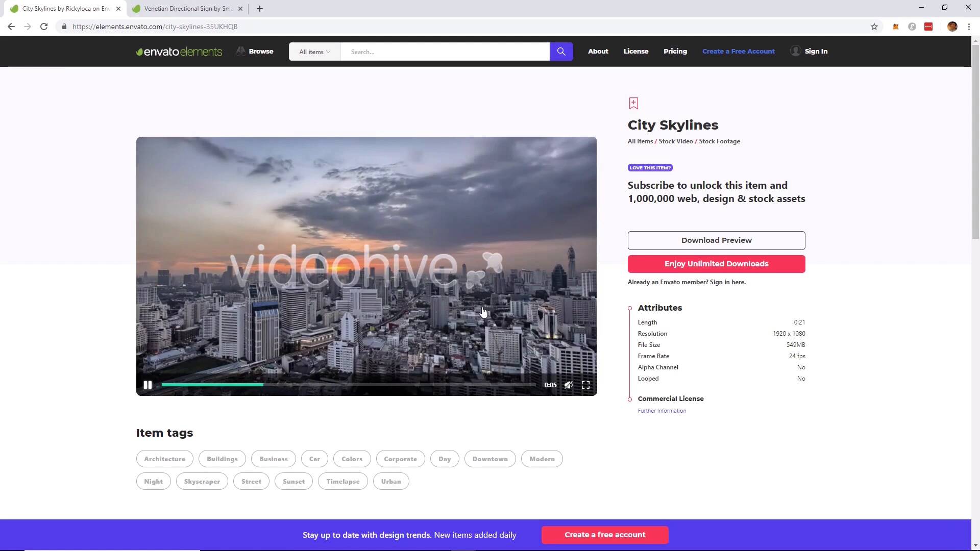Click the Commercial License heading
Viewport: 980px width, 551px height.
(670, 398)
